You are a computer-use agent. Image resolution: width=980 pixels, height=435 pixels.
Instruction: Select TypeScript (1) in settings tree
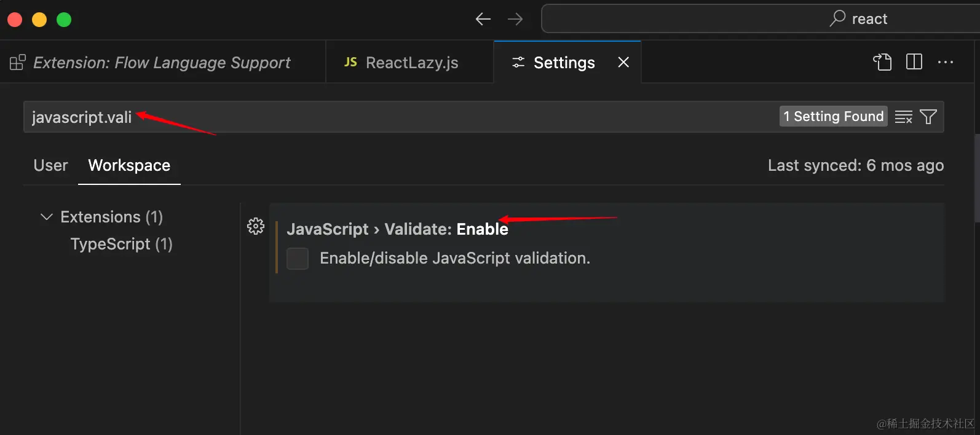tap(121, 244)
